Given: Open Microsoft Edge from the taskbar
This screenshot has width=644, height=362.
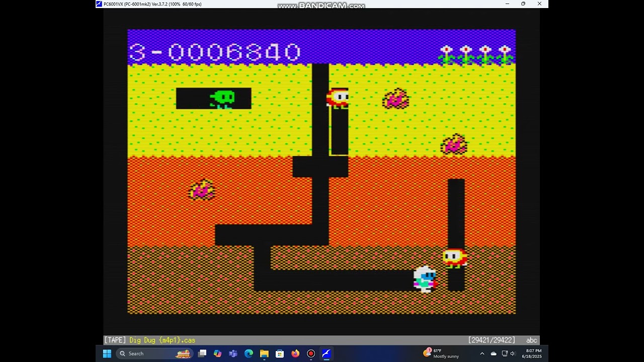Looking at the screenshot, I should pos(249,353).
